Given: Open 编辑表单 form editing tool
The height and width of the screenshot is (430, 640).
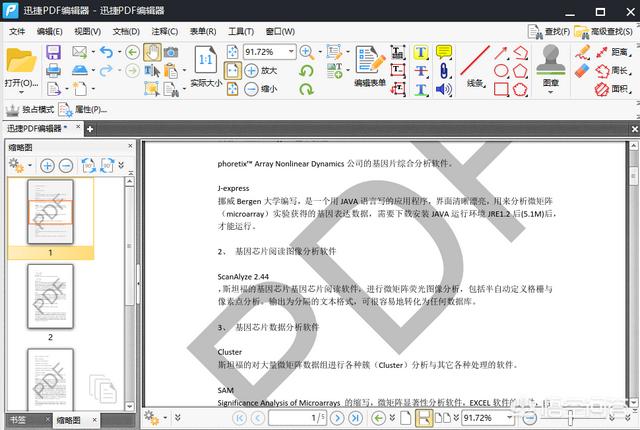Looking at the screenshot, I should pos(370,66).
